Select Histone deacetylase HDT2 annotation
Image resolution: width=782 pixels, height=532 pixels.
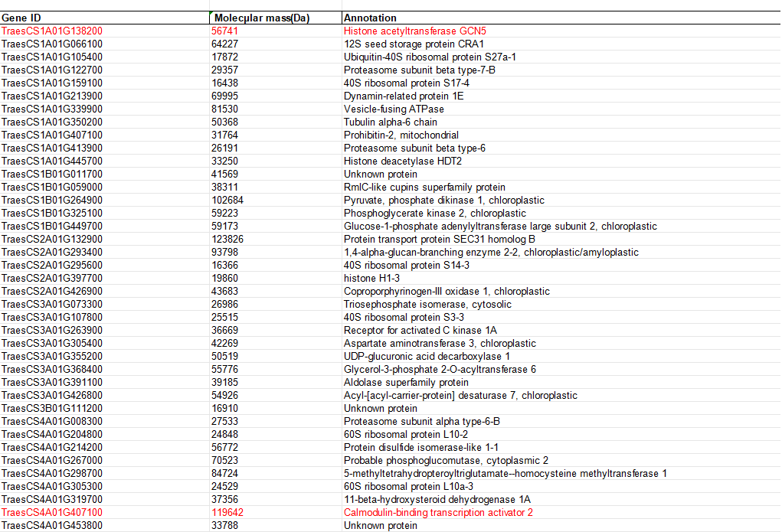click(x=403, y=161)
